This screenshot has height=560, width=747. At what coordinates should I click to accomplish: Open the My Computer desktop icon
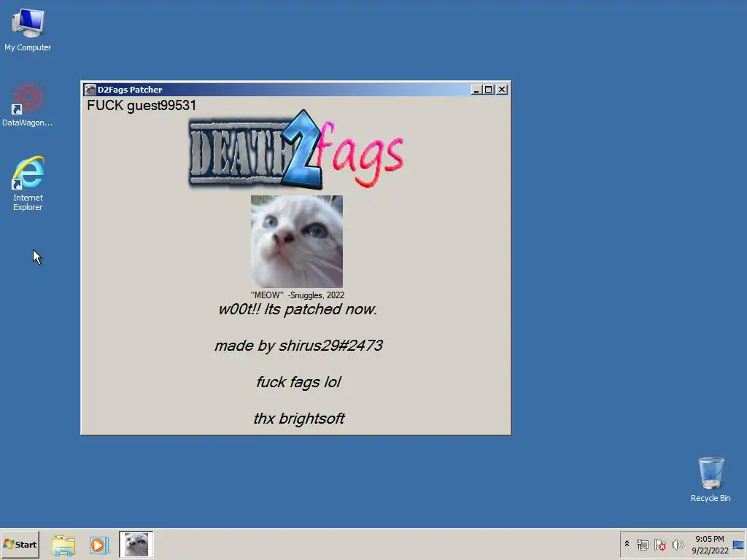point(28,30)
